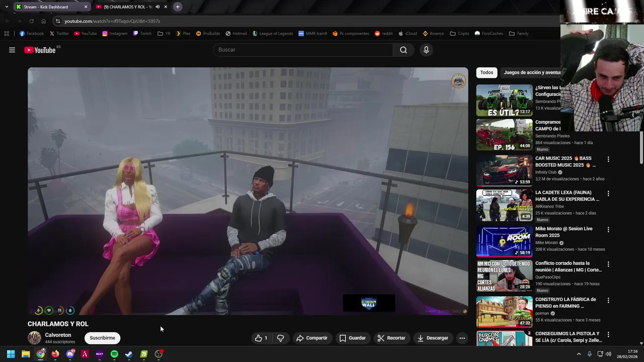View site information icon in address bar
This screenshot has height=362, width=644.
point(58,21)
